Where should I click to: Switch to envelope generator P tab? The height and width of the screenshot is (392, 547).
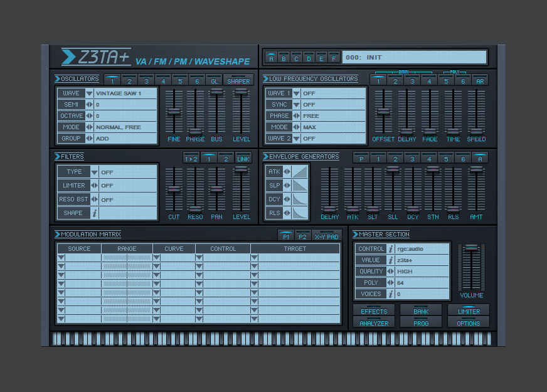tap(361, 157)
